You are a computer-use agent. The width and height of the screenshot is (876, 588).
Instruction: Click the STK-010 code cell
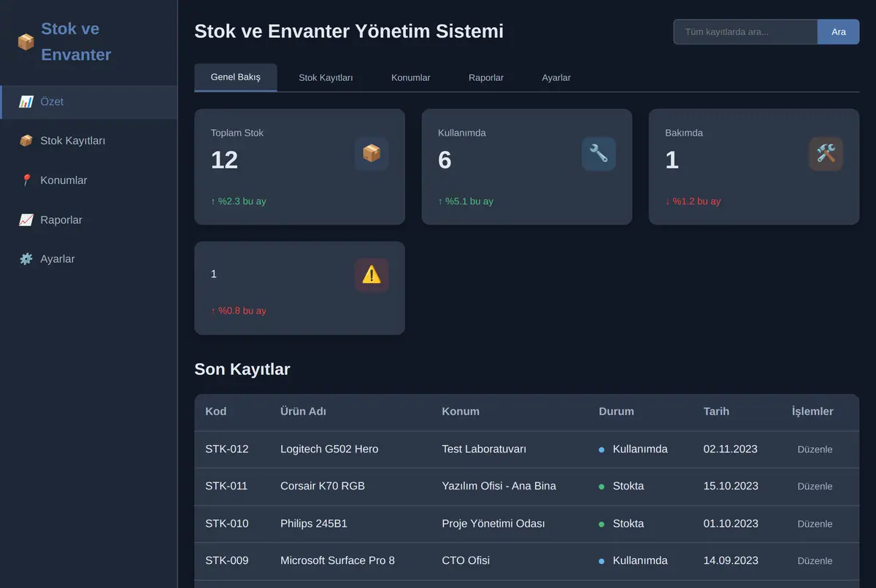point(227,524)
